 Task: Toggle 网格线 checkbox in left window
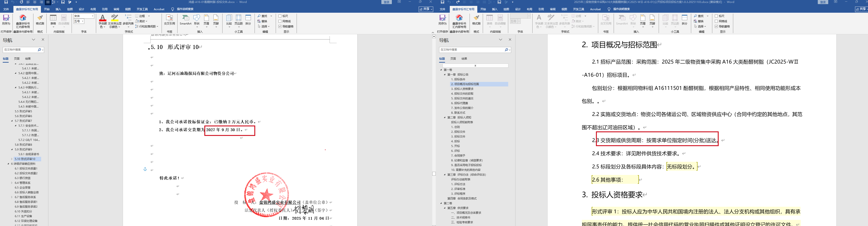(280, 21)
